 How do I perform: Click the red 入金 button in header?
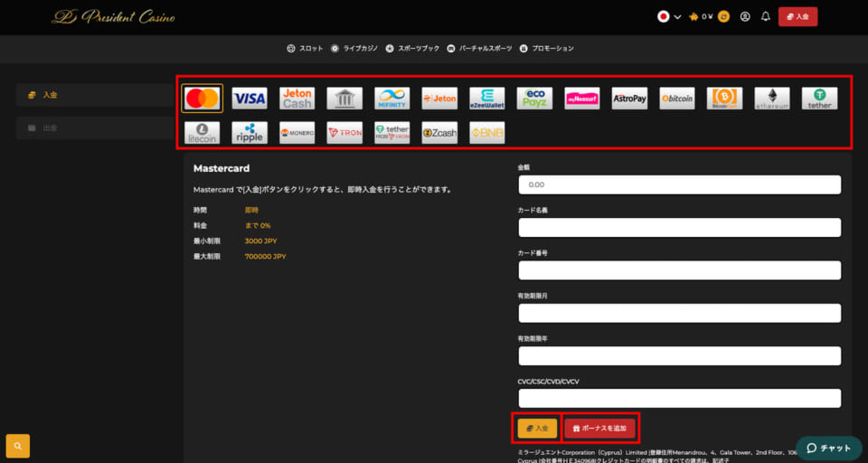click(797, 16)
